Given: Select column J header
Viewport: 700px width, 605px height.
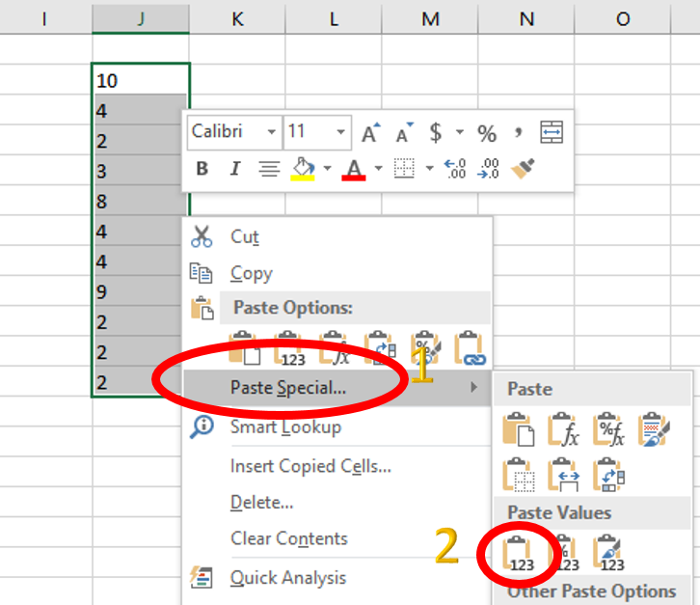Looking at the screenshot, I should pos(141,18).
